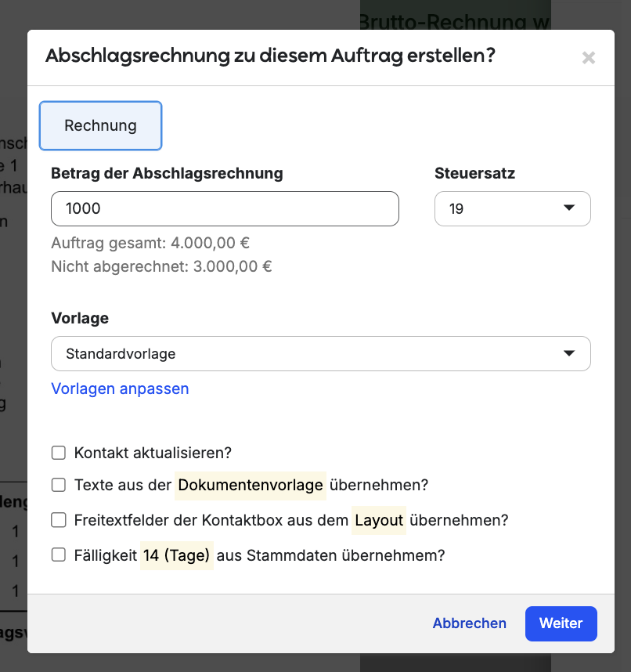
Task: Expand the Standardvorlage template dropdown
Action: point(320,354)
